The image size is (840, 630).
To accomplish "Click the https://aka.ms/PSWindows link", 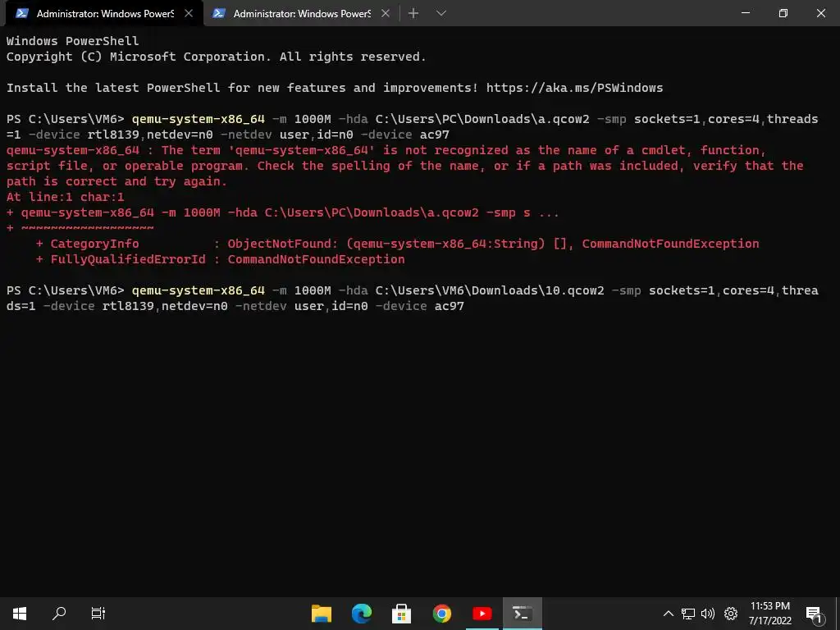I will coord(574,88).
